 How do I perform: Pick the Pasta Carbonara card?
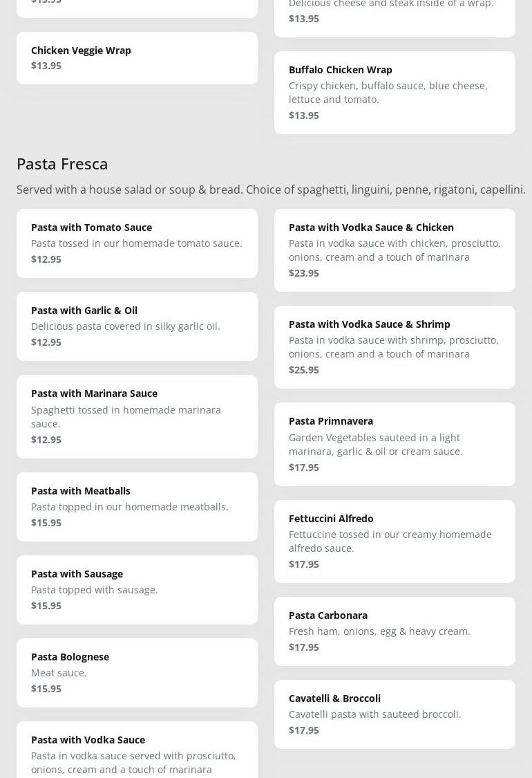[x=395, y=631]
